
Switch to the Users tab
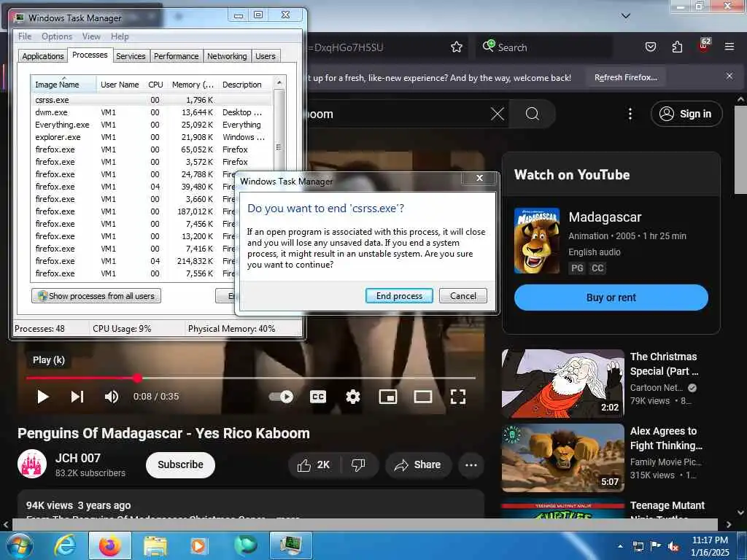coord(266,56)
